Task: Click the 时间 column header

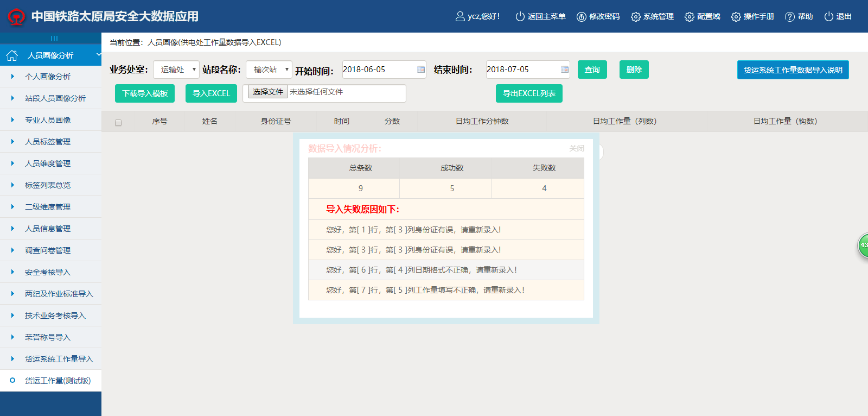Action: (x=342, y=121)
